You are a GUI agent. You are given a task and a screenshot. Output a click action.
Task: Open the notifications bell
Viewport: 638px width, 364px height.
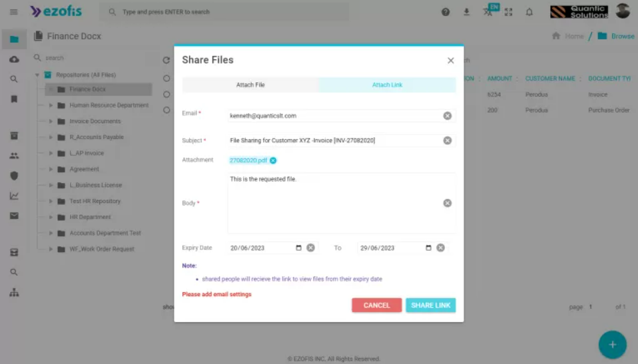529,12
